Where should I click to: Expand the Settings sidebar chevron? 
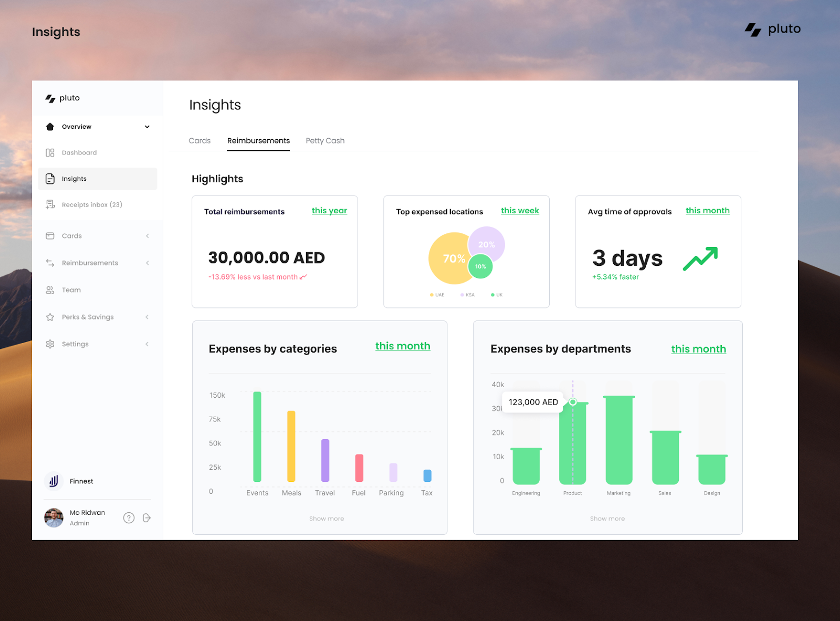tap(147, 344)
